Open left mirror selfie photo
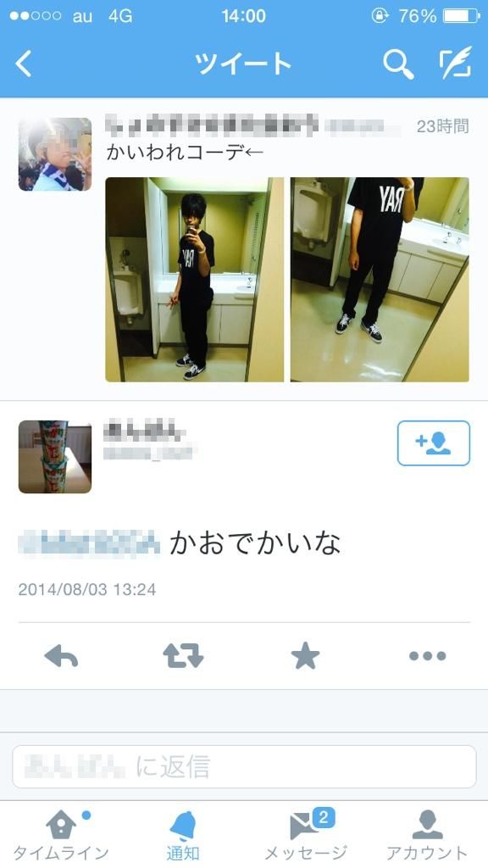Screen dimensions: 488x868 pyautogui.click(x=194, y=280)
